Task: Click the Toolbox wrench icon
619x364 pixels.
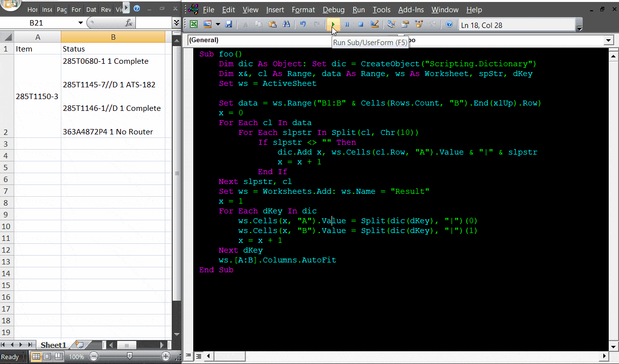Action: point(433,24)
